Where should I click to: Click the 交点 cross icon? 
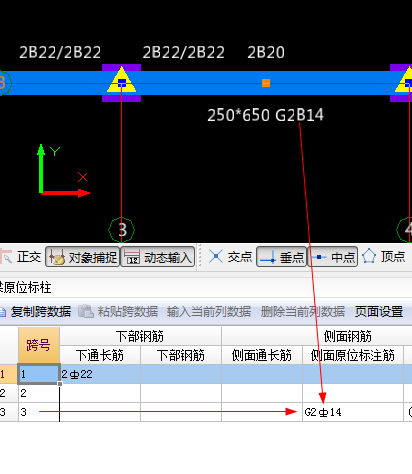coord(216,257)
